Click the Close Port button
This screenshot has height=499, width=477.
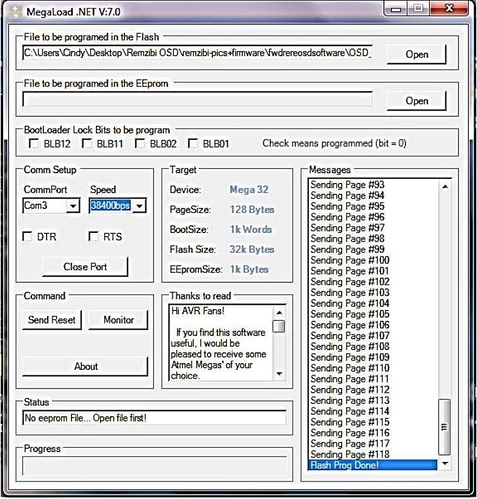85,267
